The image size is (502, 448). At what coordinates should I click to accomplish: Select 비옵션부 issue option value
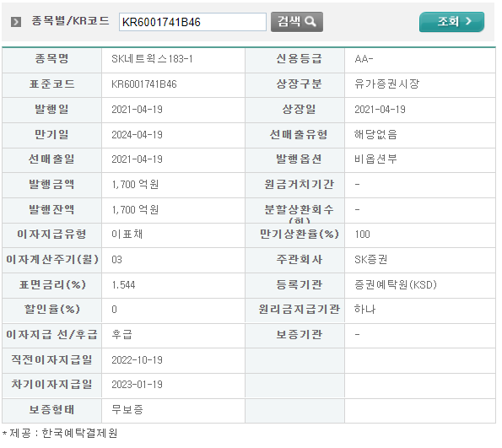click(x=375, y=159)
